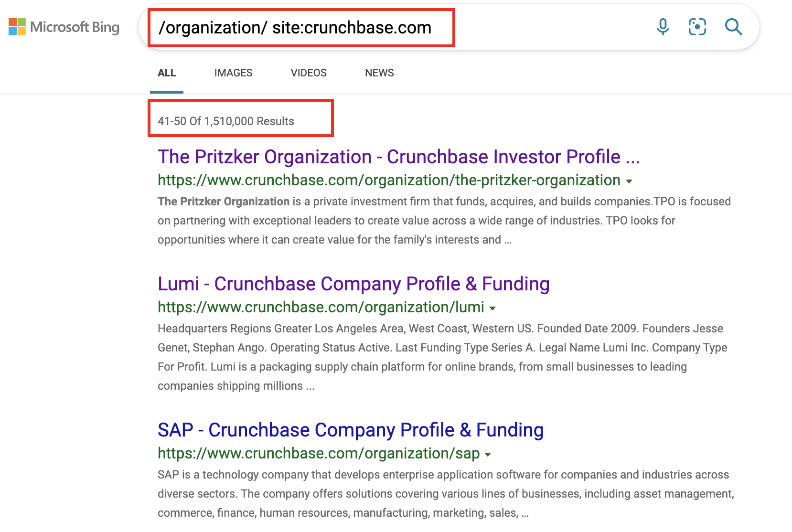This screenshot has width=792, height=532.
Task: Click the crunchbase.com/organization/lumi green URL
Action: (x=321, y=307)
